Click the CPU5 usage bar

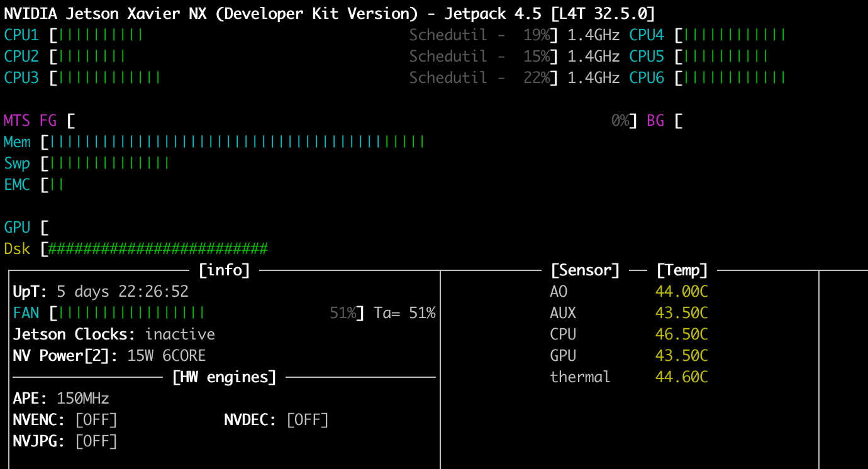726,57
